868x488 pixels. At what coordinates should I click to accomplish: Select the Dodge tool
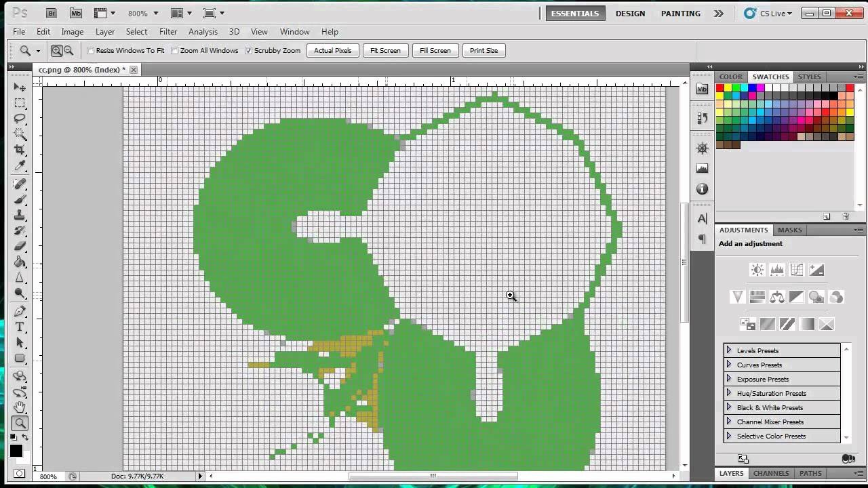20,293
